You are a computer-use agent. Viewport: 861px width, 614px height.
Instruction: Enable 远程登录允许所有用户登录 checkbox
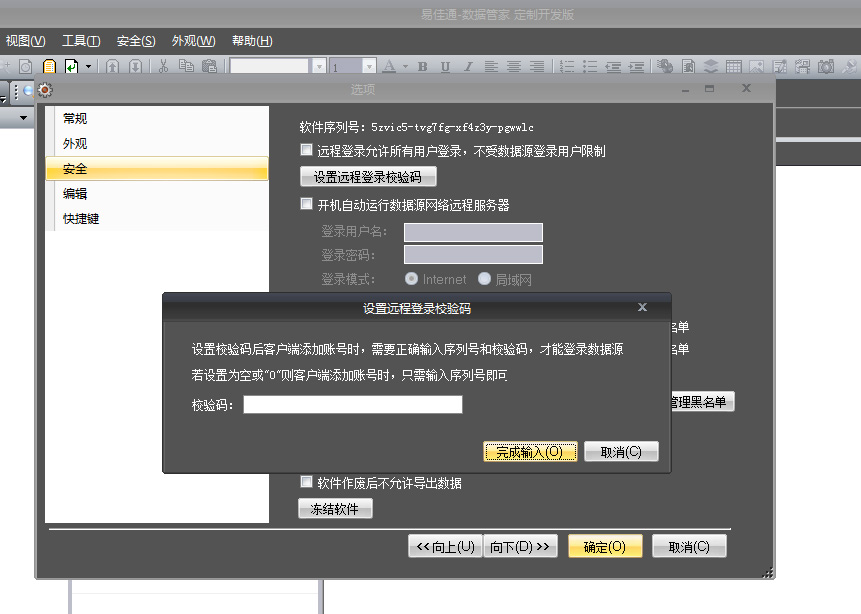coord(307,151)
